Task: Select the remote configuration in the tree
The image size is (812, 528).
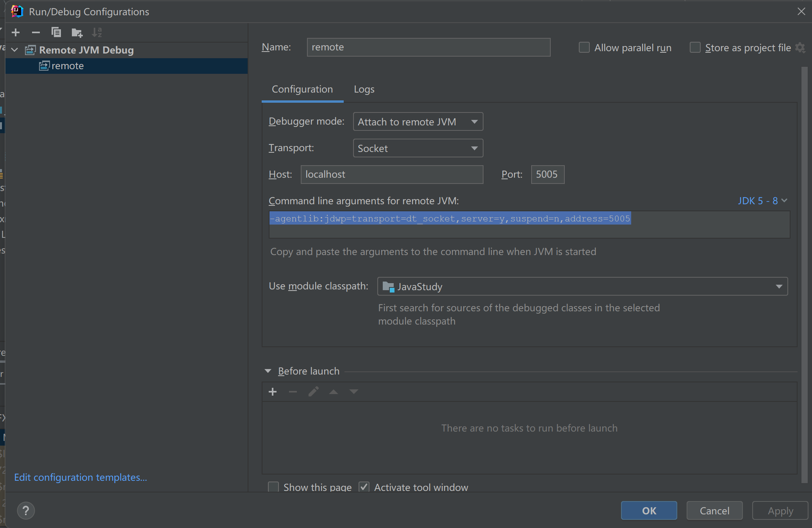Action: pyautogui.click(x=127, y=66)
